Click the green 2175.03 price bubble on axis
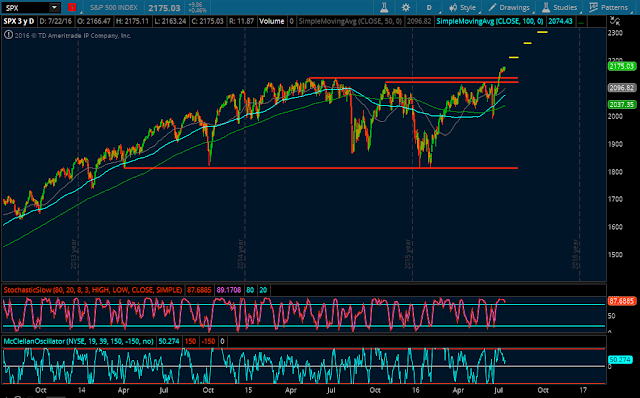This screenshot has width=640, height=398. [622, 66]
